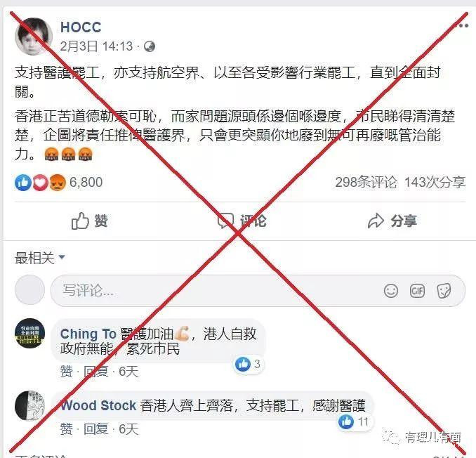Open the 298条评论 comments list
476x458 pixels.
(x=366, y=182)
